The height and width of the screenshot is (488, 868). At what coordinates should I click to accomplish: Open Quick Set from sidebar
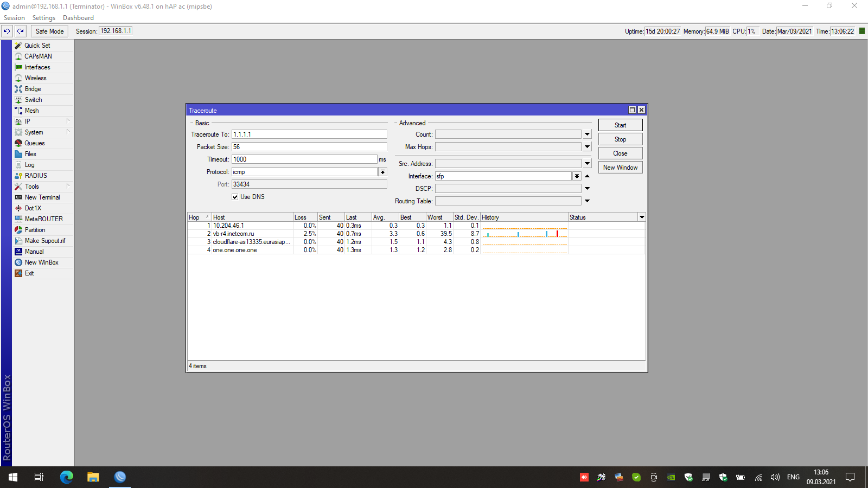37,46
